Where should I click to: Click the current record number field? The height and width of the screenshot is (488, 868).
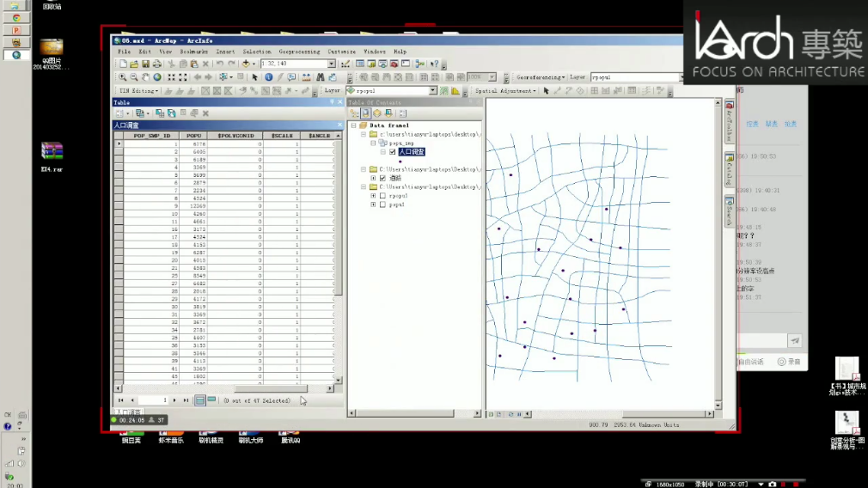[x=153, y=400]
